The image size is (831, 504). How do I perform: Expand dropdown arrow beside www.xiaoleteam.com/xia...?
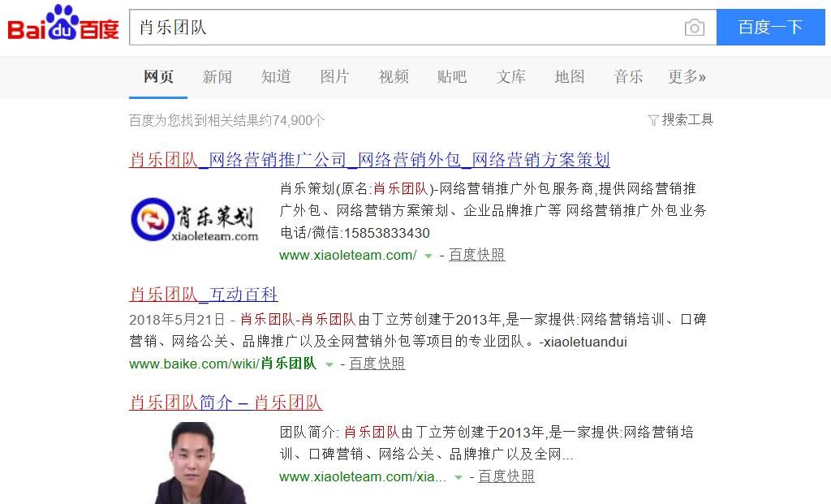click(x=459, y=477)
